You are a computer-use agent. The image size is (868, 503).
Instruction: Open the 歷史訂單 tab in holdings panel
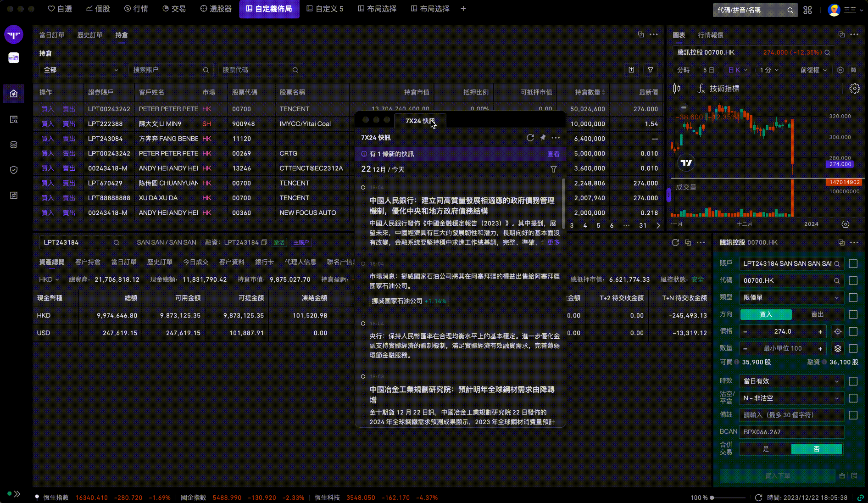pyautogui.click(x=90, y=35)
